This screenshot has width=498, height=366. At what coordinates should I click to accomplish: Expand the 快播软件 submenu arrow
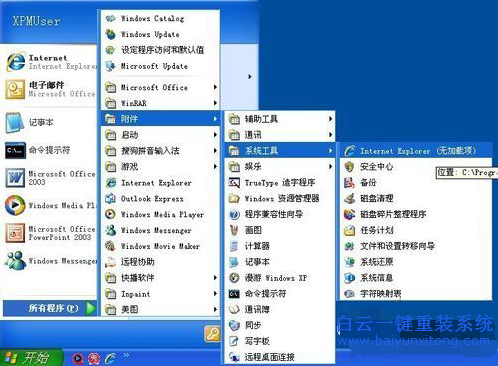pos(215,278)
